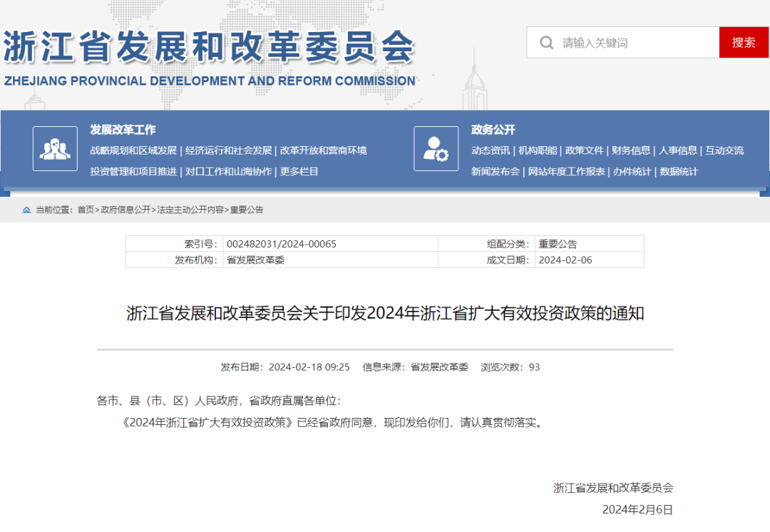770x532 pixels.
Task: Click 首页 in the breadcrumb
Action: 86,210
